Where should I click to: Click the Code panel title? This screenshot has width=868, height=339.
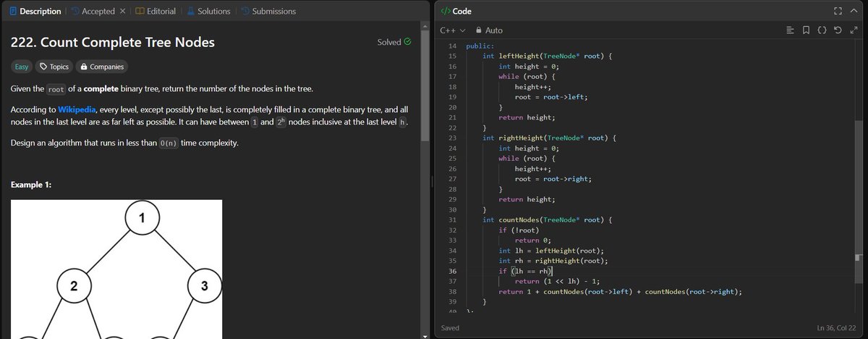tap(461, 11)
